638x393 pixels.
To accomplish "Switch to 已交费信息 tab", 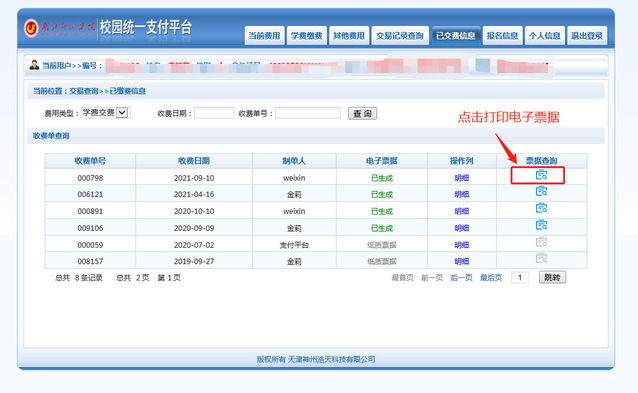I will click(x=456, y=36).
